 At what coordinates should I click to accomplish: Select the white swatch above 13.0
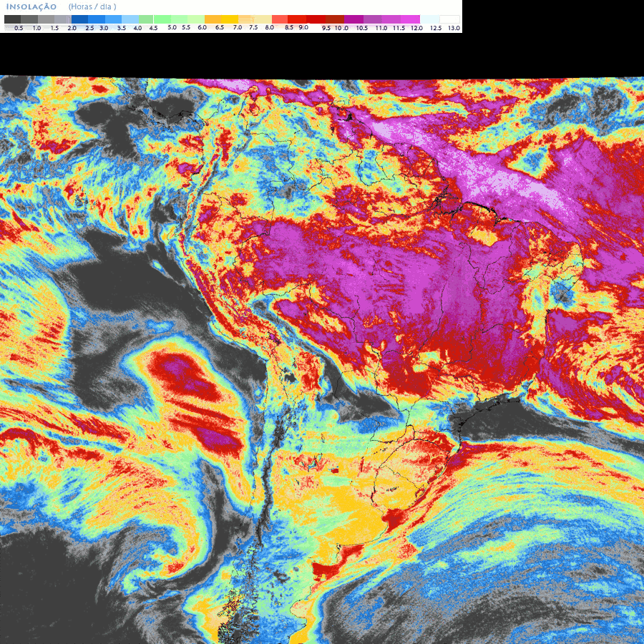click(x=450, y=19)
